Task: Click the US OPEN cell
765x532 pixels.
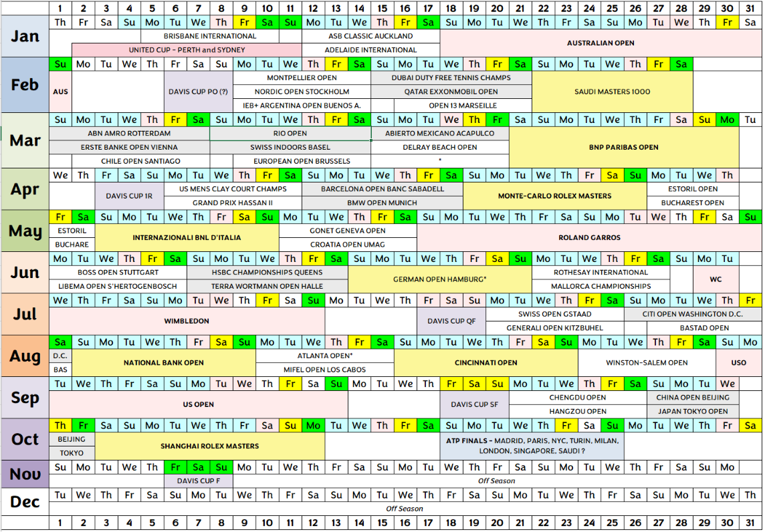Action: tap(199, 404)
